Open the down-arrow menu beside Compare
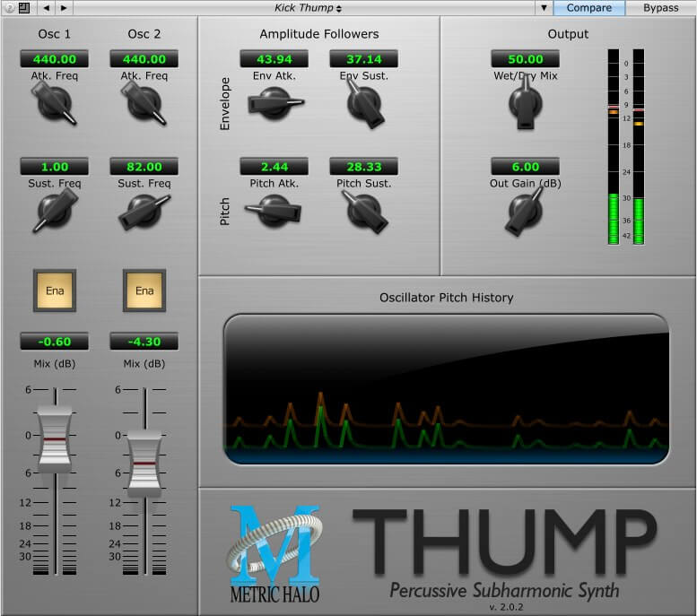This screenshot has height=616, width=697. coord(544,8)
